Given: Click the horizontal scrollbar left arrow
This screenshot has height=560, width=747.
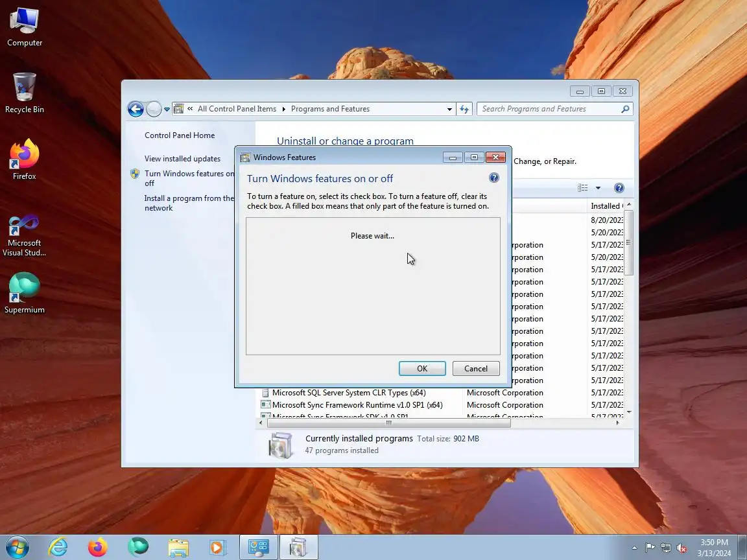Looking at the screenshot, I should tap(261, 423).
